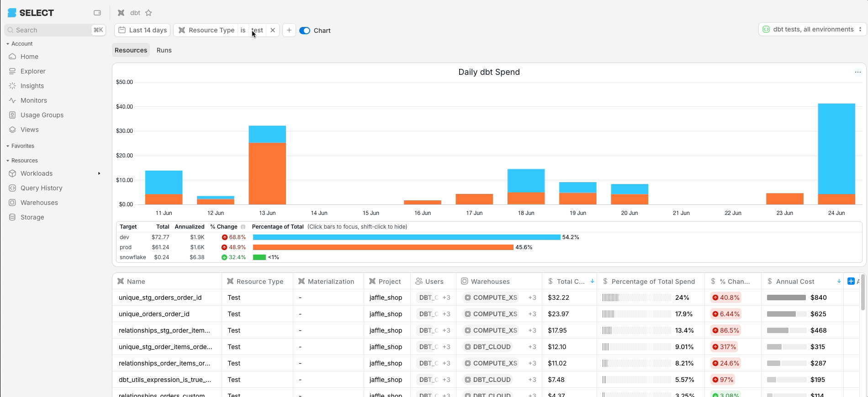This screenshot has height=397, width=868.
Task: Add a new filter with plus button
Action: pos(289,30)
